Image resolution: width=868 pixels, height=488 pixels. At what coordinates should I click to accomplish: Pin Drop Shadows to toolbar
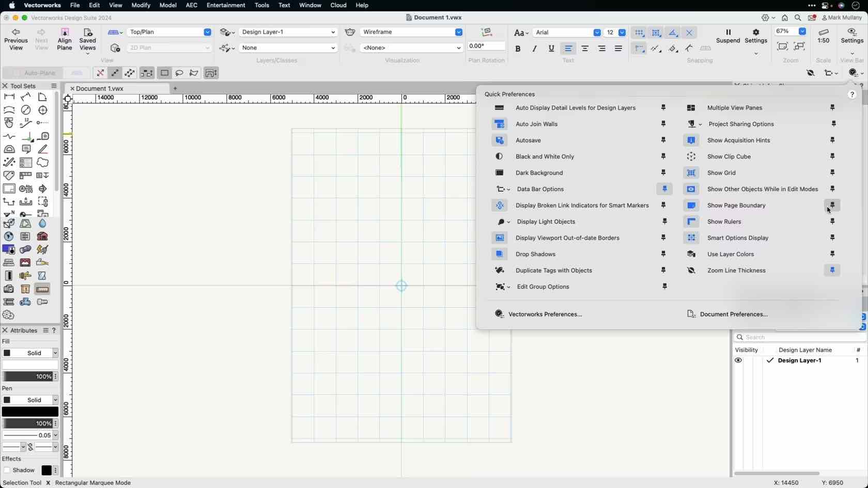(x=663, y=254)
